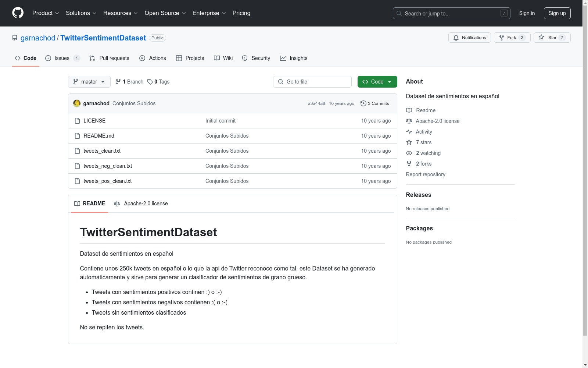
Task: Expand the Product menu
Action: 46,13
